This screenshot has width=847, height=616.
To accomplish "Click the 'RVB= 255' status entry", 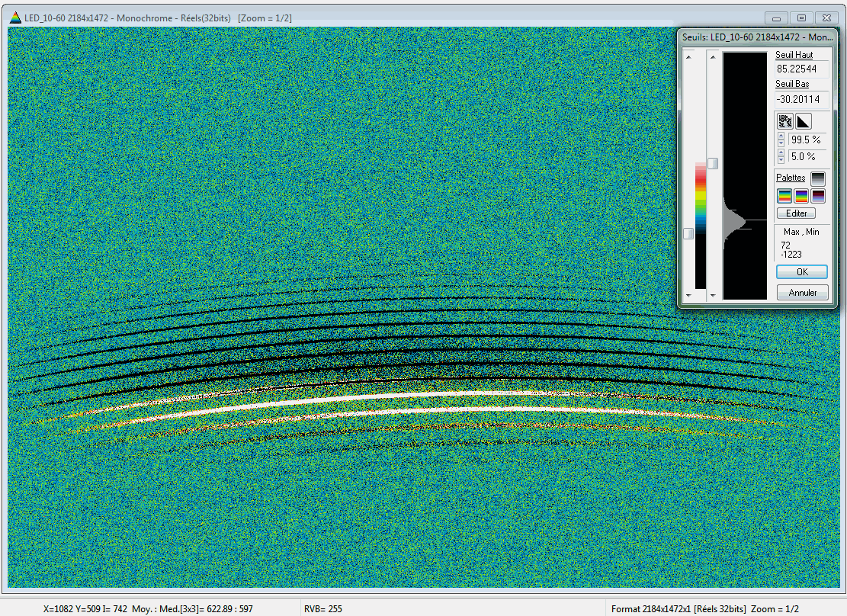I will (323, 609).
